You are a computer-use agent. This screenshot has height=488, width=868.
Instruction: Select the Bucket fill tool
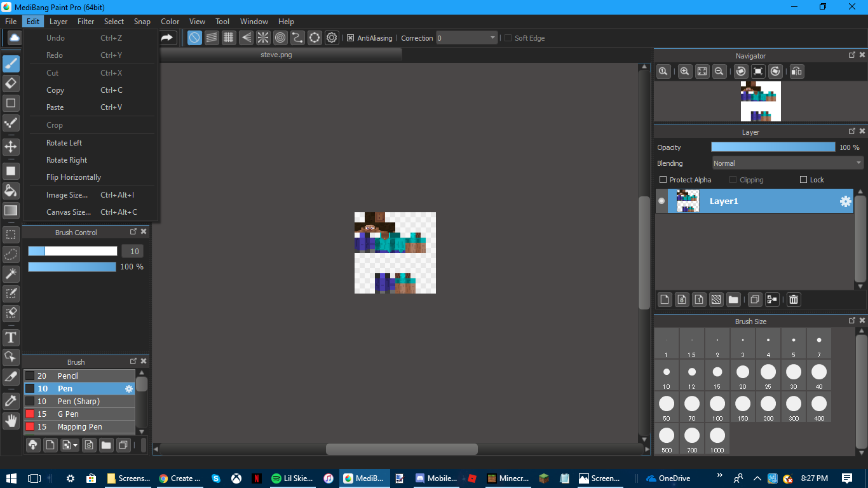coord(11,191)
